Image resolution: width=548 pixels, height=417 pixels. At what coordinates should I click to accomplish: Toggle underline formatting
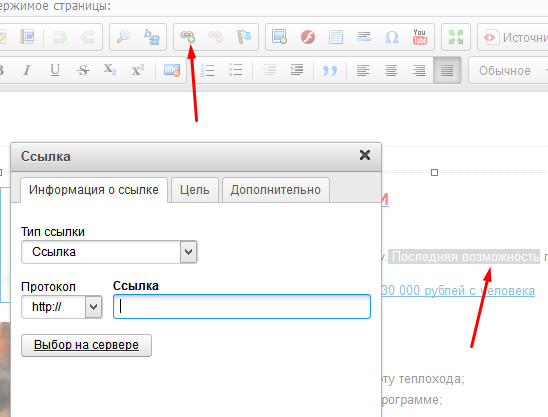(x=55, y=70)
